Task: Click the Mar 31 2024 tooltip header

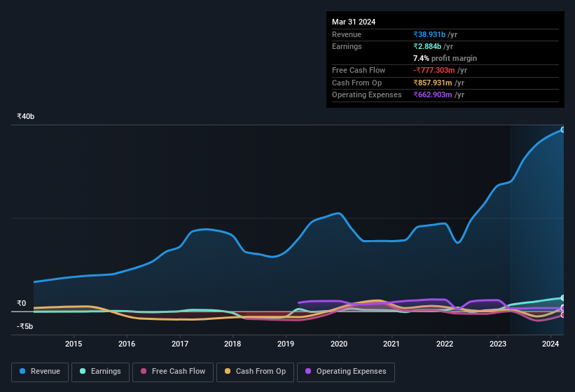Action: point(354,22)
